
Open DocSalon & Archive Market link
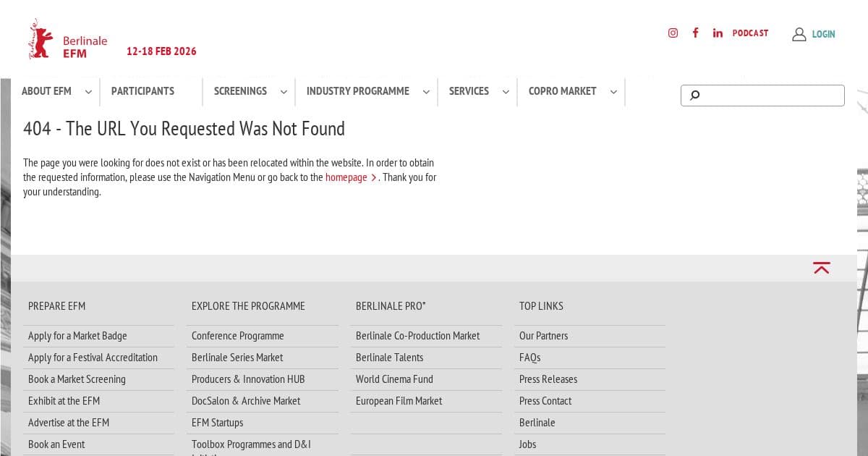coord(246,401)
